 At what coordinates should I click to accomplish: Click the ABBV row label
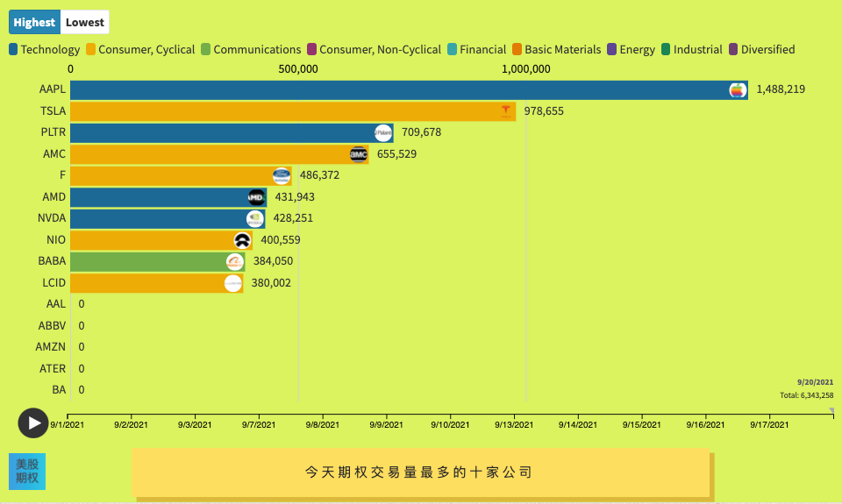coord(52,326)
